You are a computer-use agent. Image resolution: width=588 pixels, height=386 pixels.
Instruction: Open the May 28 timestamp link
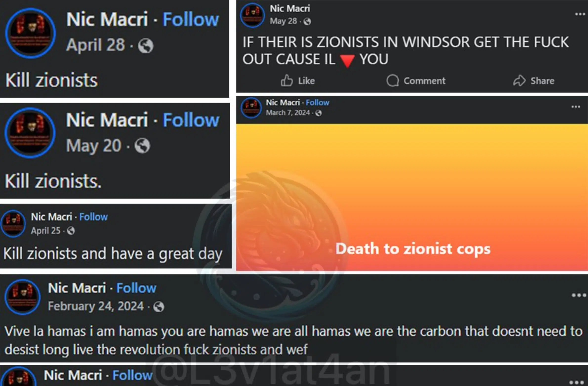coord(283,21)
